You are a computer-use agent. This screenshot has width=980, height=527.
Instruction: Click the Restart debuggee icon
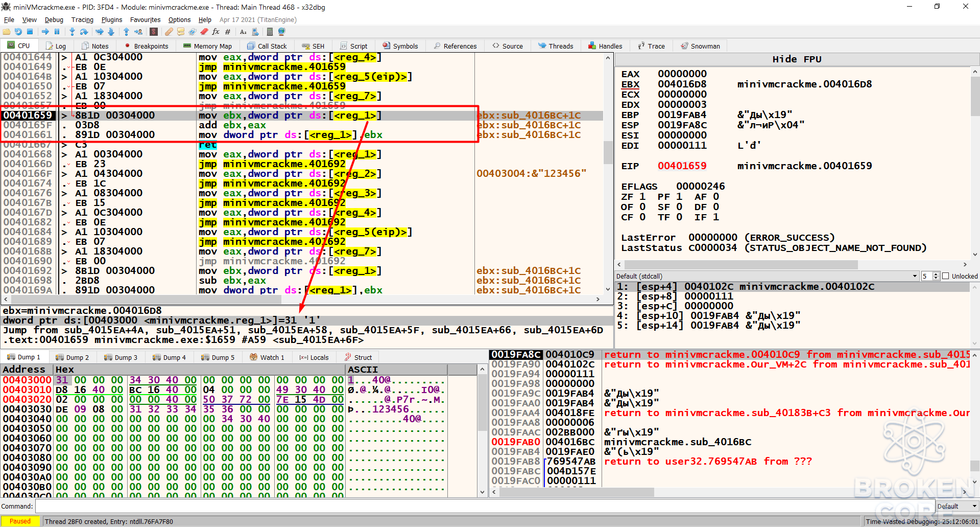click(x=18, y=32)
